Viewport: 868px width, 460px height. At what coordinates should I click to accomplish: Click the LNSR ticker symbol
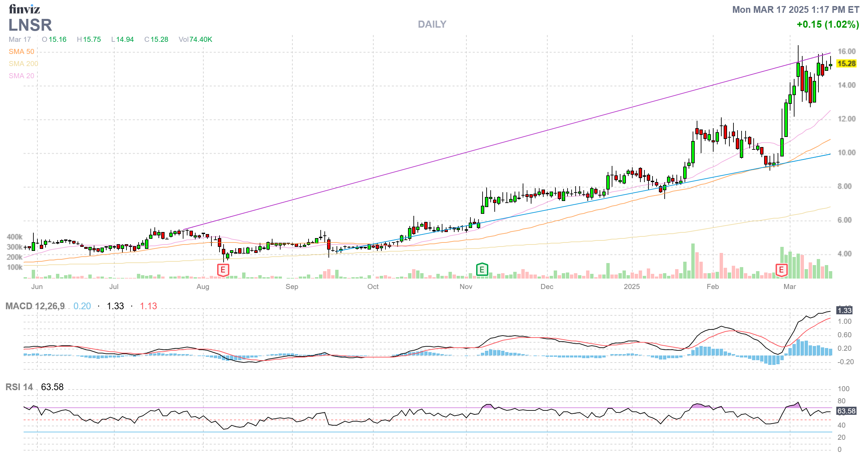click(30, 25)
